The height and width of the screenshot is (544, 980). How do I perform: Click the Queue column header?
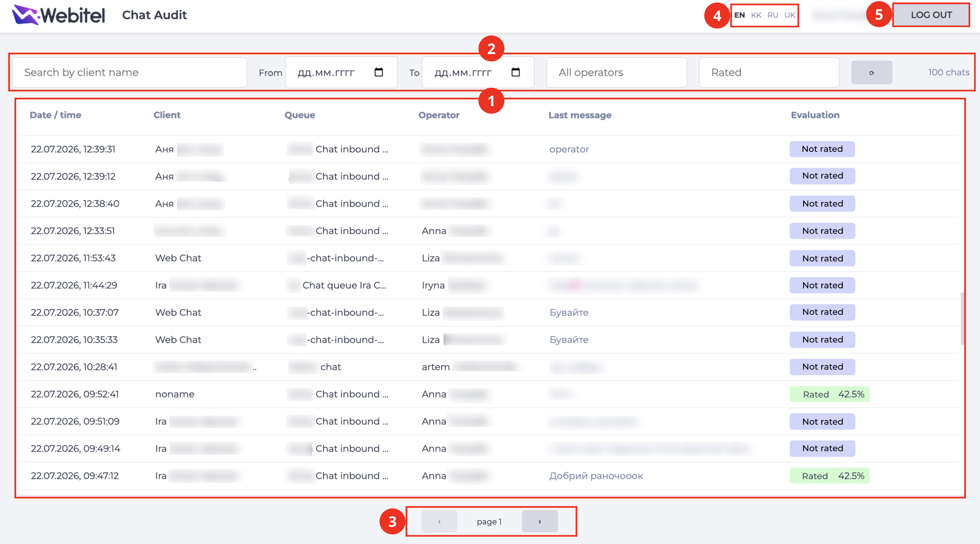pos(300,115)
